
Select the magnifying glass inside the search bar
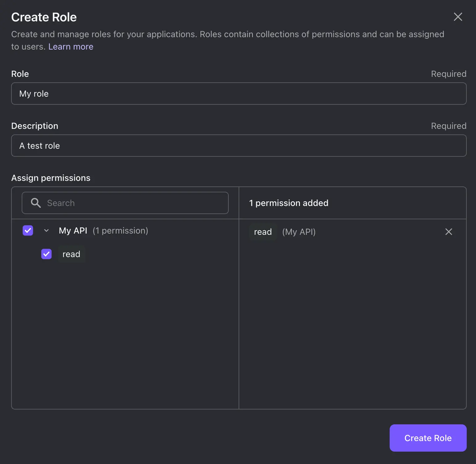coord(35,203)
